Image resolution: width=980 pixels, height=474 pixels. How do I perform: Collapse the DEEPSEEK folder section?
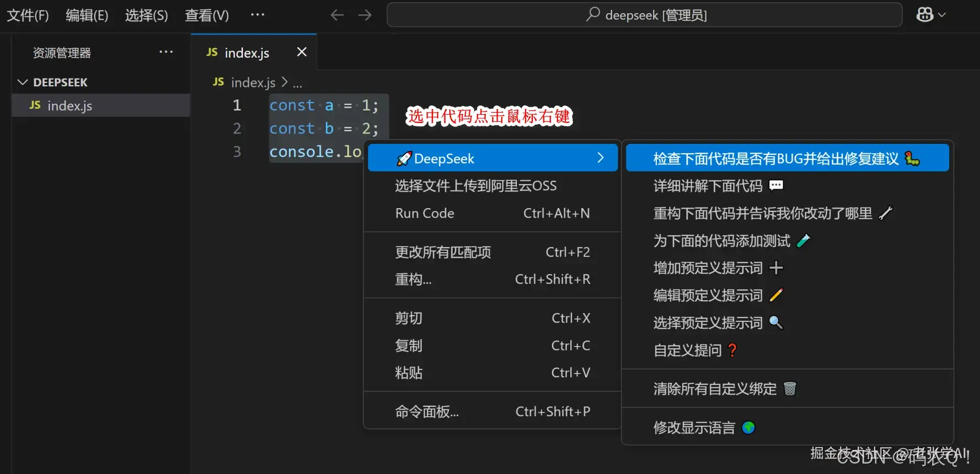(x=101, y=82)
